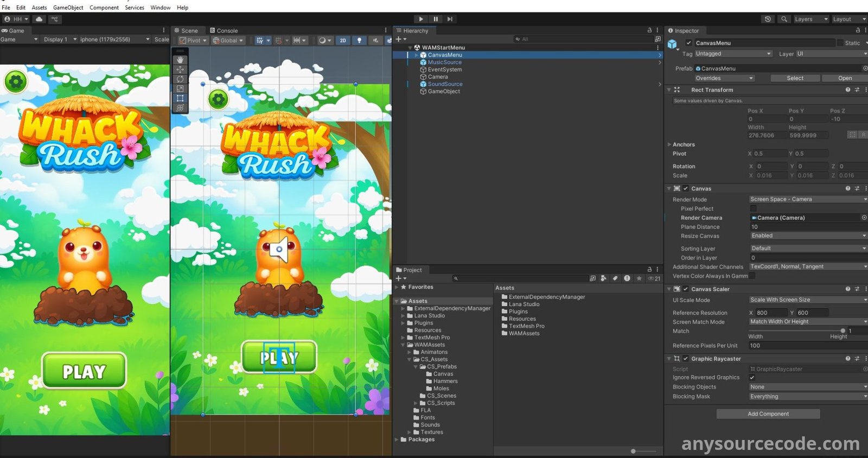The image size is (868, 458).
Task: Open the undo history icon
Action: (x=768, y=19)
